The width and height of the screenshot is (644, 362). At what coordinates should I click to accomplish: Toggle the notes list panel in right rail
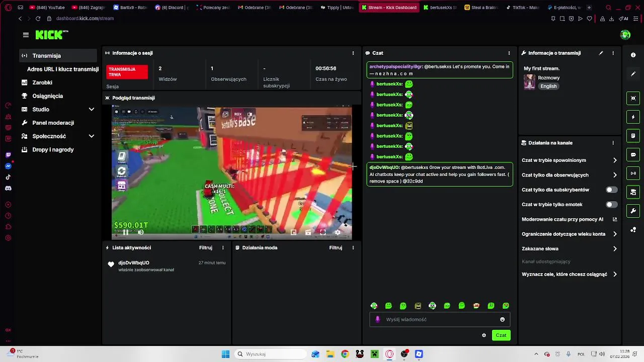pyautogui.click(x=633, y=136)
